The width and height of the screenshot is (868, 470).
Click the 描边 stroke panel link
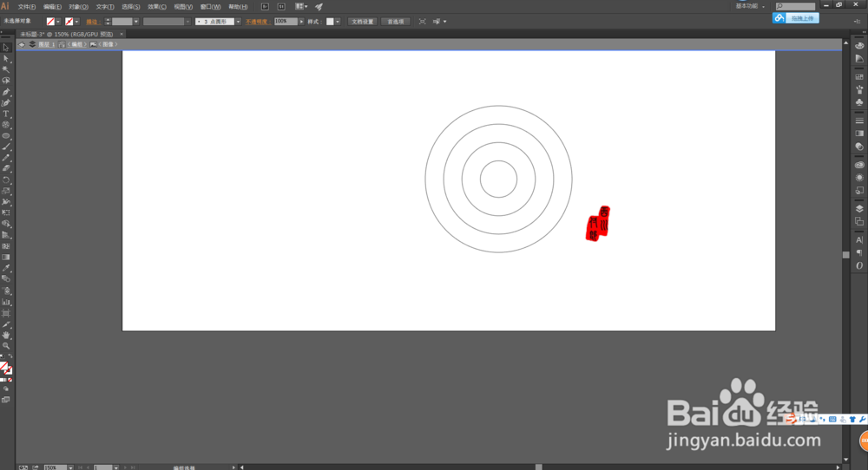pyautogui.click(x=92, y=22)
